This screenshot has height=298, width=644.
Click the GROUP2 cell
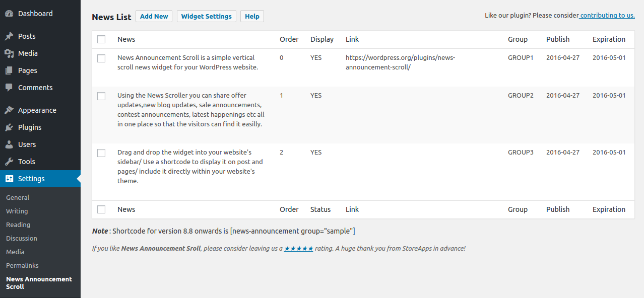(x=521, y=96)
